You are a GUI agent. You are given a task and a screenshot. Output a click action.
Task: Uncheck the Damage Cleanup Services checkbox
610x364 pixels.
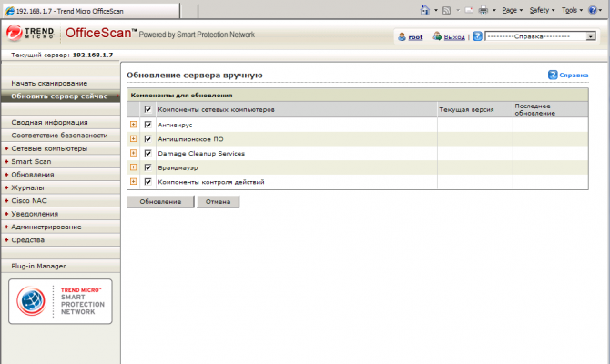click(147, 153)
